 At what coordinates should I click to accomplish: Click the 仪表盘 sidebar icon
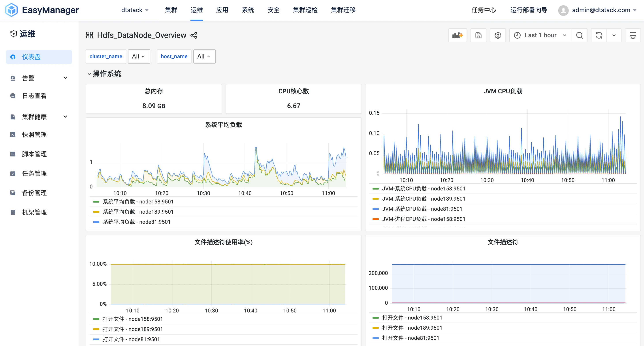pyautogui.click(x=13, y=57)
